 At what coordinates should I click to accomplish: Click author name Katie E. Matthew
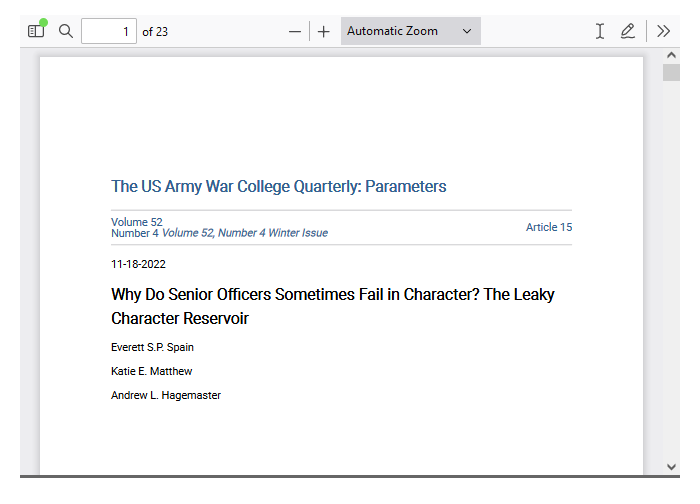click(x=151, y=371)
